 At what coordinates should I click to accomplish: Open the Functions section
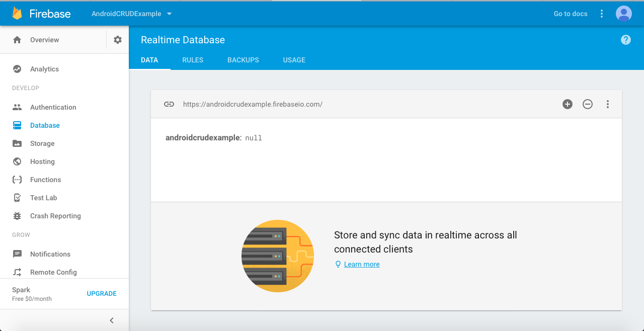tap(45, 180)
